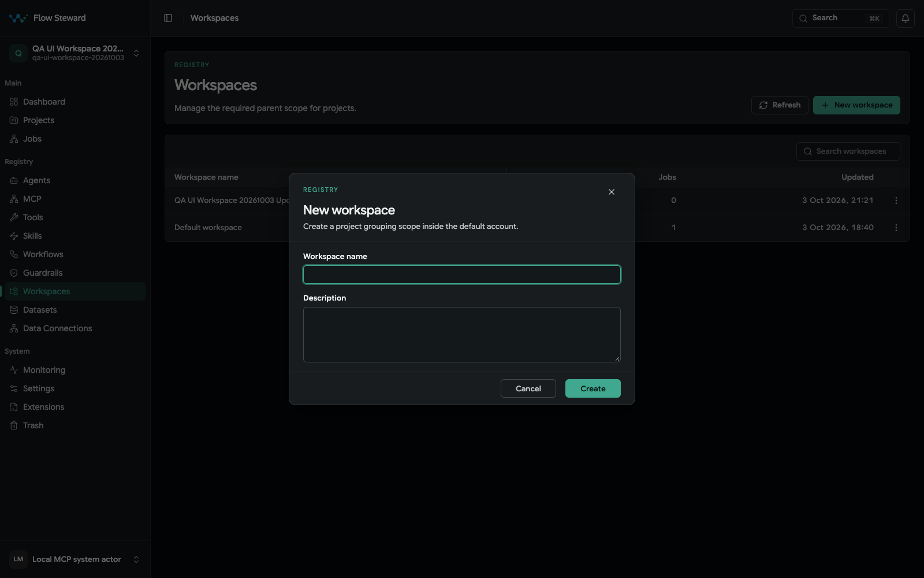This screenshot has width=924, height=578.
Task: Click the Default workspace row name
Action: point(208,228)
